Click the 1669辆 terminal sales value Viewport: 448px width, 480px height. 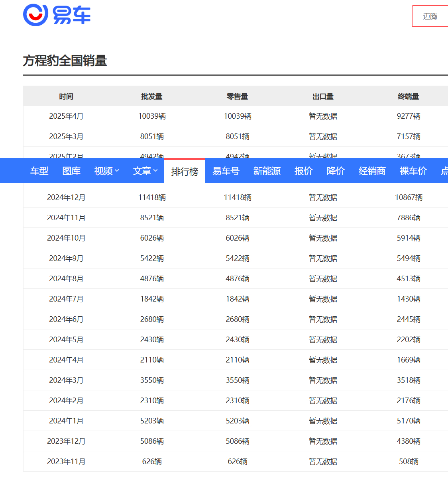409,360
